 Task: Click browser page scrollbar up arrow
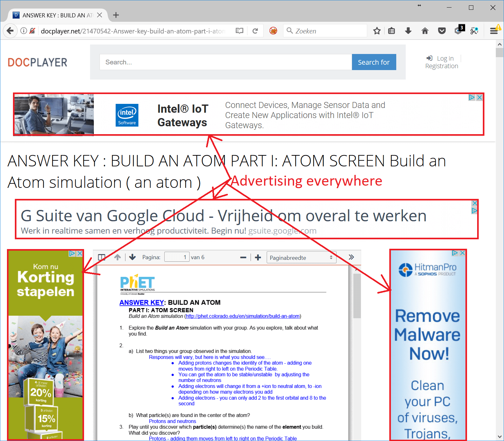point(500,44)
